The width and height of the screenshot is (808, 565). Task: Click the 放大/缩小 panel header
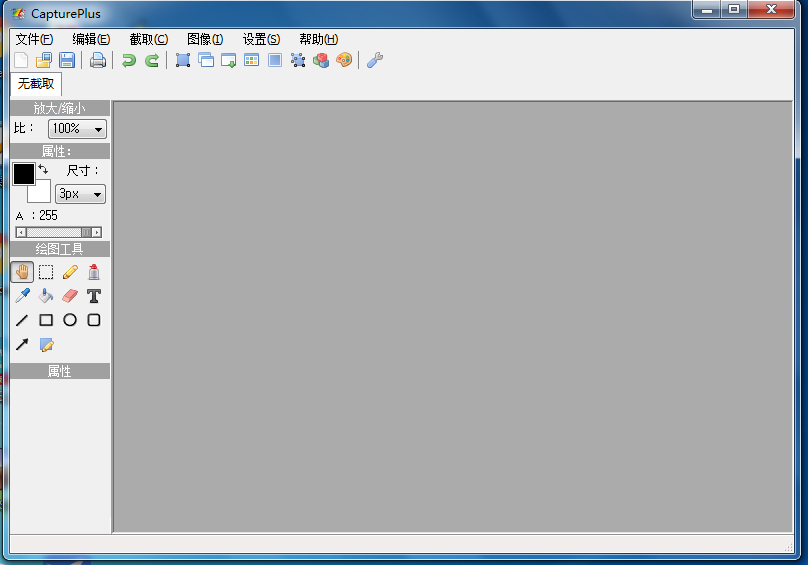[60, 108]
